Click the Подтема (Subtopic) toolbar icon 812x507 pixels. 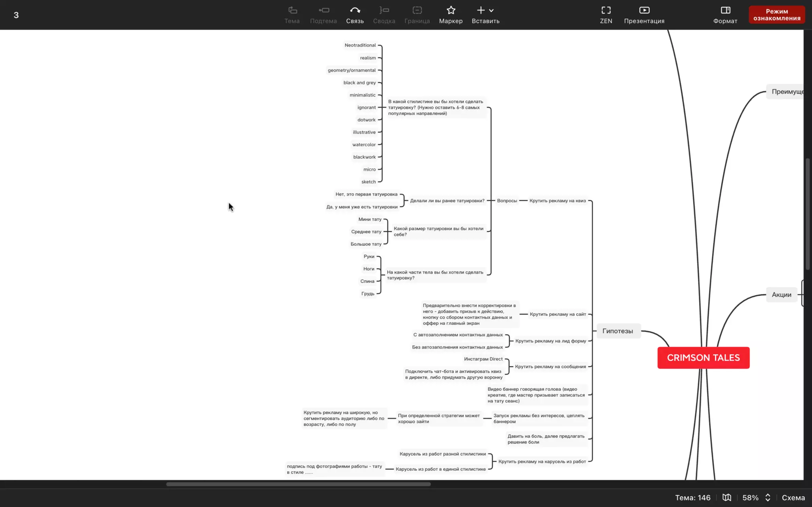click(x=323, y=11)
